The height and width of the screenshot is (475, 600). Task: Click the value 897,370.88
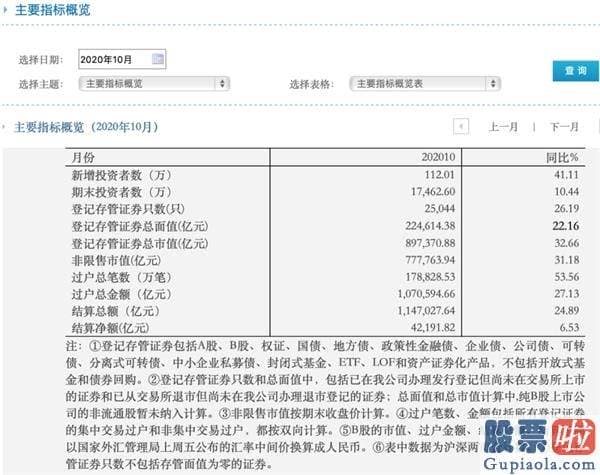430,243
